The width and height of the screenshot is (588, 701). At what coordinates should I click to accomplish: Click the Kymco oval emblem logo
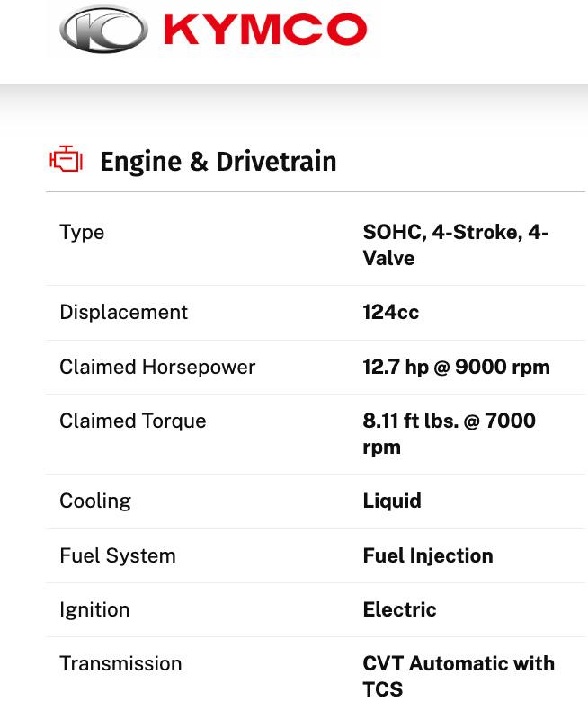coord(103,30)
